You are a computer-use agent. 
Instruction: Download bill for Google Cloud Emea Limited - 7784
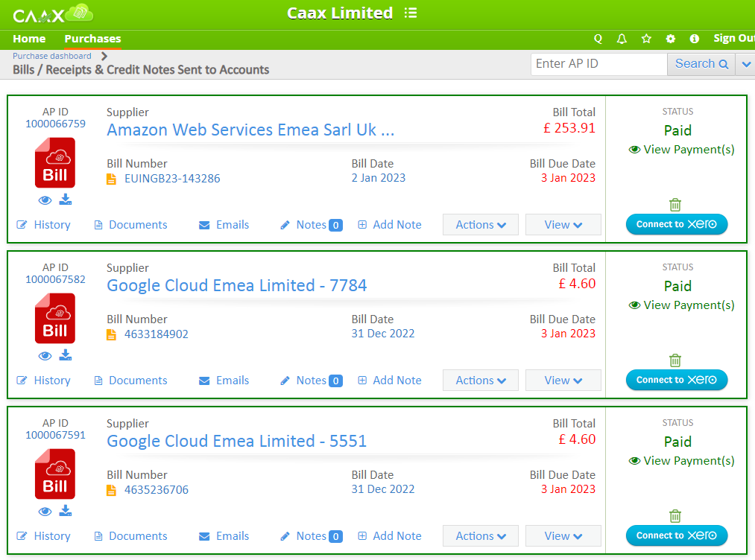click(66, 355)
